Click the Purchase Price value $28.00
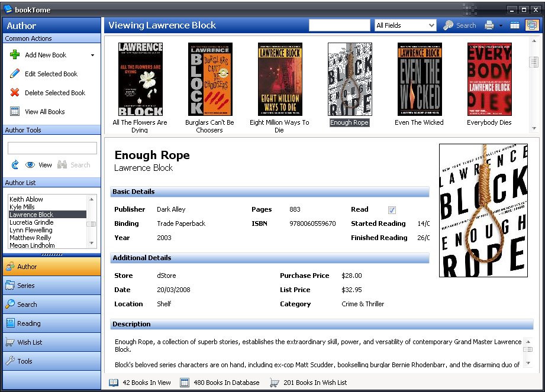This screenshot has width=545, height=392. (351, 276)
